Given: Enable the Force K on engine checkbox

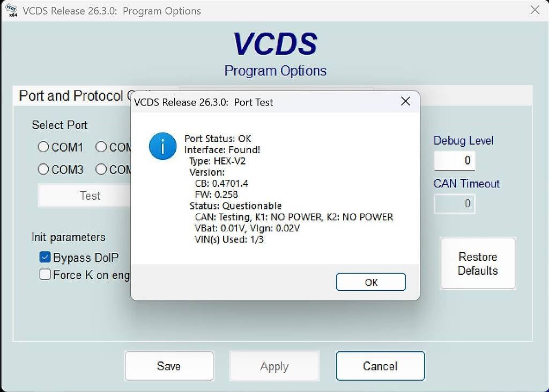Looking at the screenshot, I should [45, 275].
